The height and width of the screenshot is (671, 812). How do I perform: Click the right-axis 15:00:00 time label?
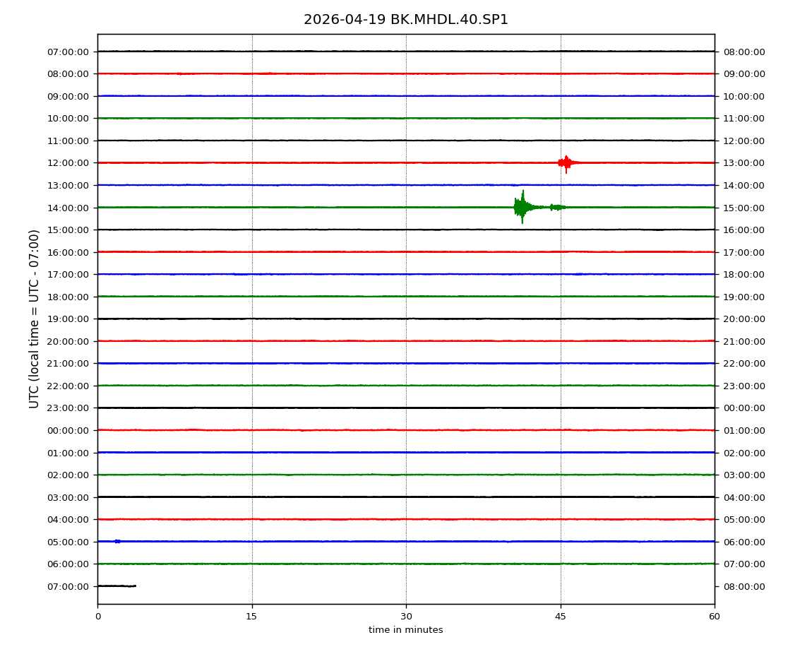[744, 208]
